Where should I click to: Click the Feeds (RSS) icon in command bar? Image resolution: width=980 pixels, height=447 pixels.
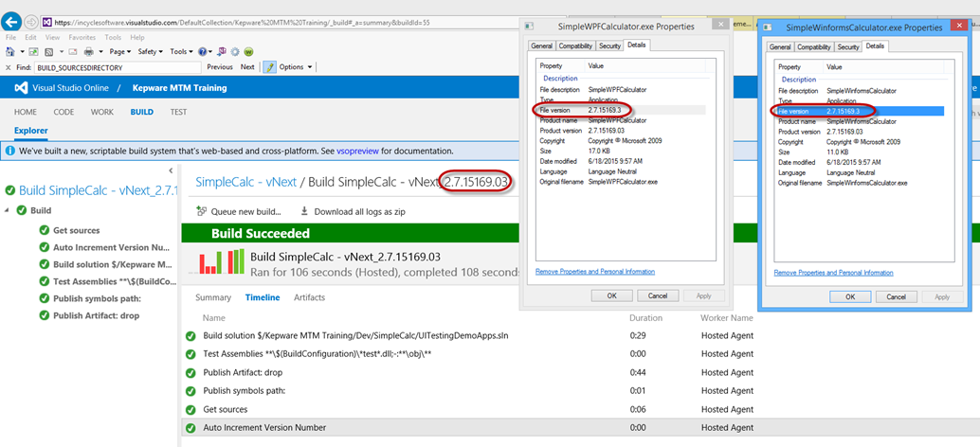pos(48,52)
